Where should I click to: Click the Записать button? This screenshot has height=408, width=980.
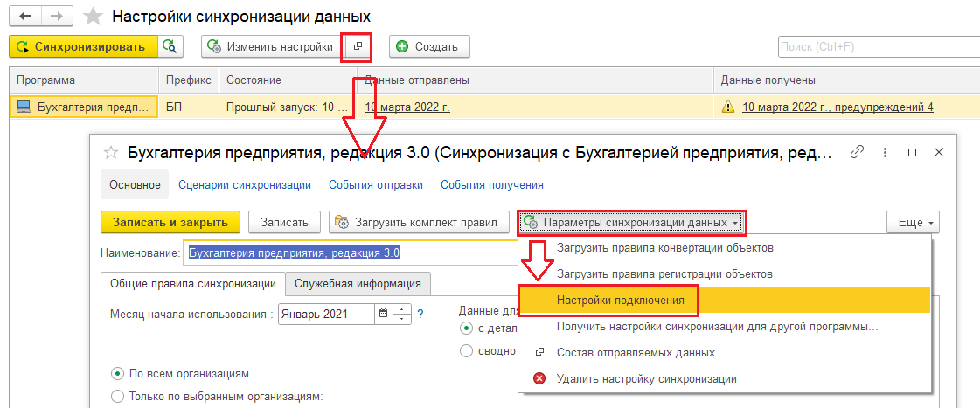tap(284, 222)
